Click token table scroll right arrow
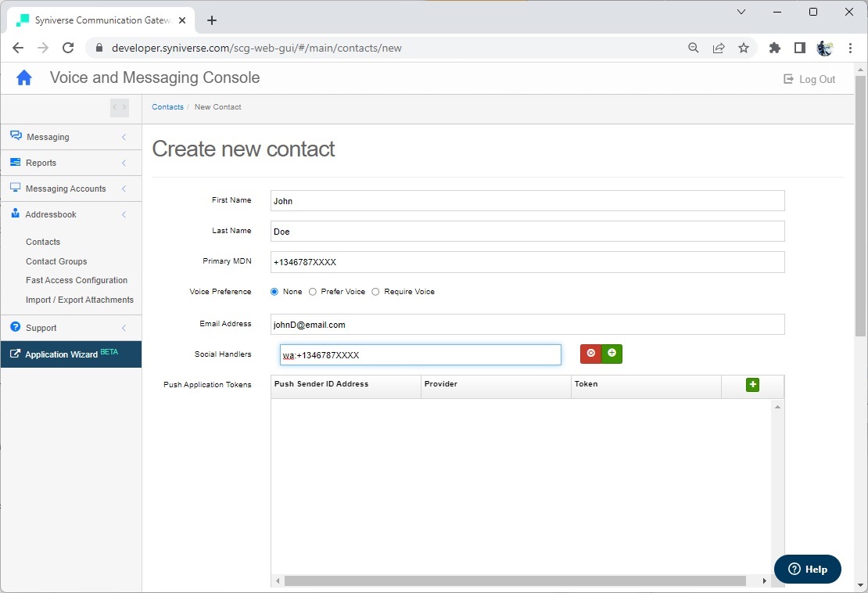 (765, 580)
